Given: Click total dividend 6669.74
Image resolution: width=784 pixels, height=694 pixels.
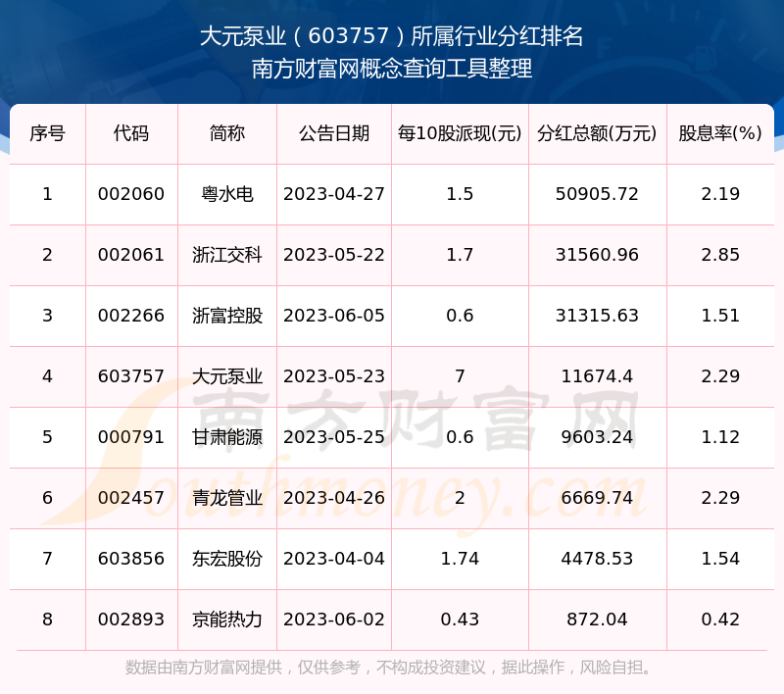Looking at the screenshot, I should click(x=597, y=498).
